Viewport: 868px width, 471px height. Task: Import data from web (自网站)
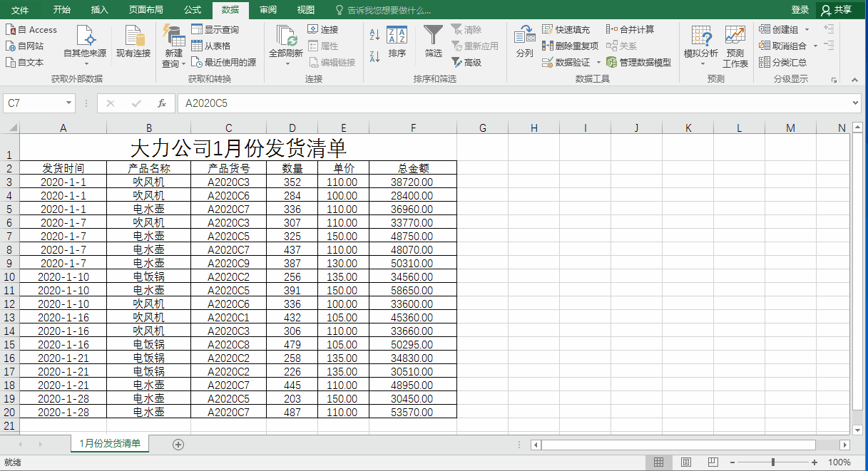(x=25, y=46)
